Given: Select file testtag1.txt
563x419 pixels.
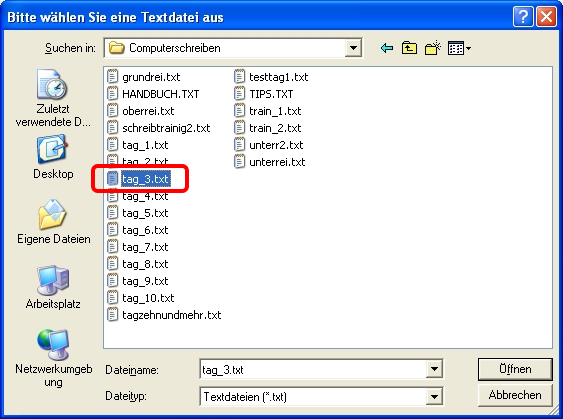Looking at the screenshot, I should pyautogui.click(x=271, y=77).
